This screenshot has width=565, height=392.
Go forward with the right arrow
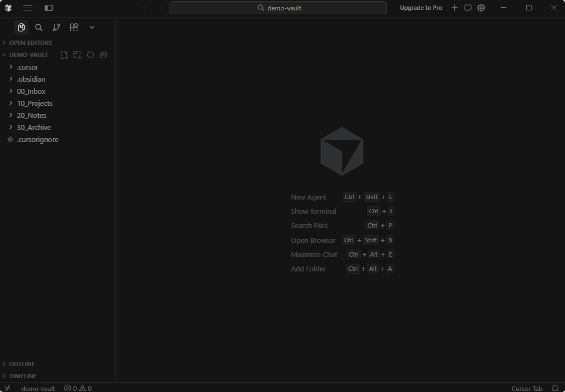[159, 8]
